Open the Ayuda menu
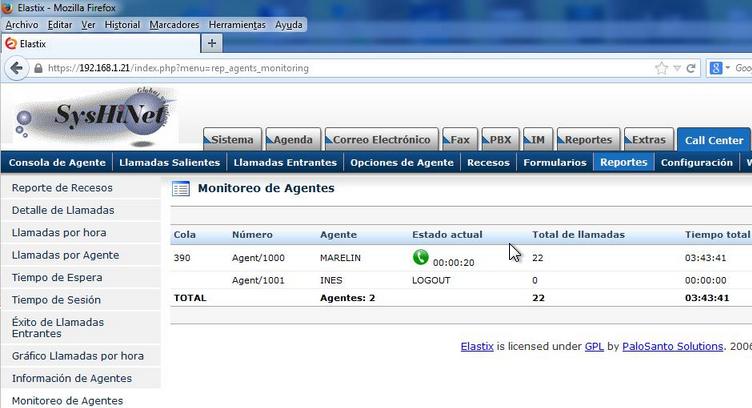This screenshot has width=752, height=408. [x=288, y=24]
